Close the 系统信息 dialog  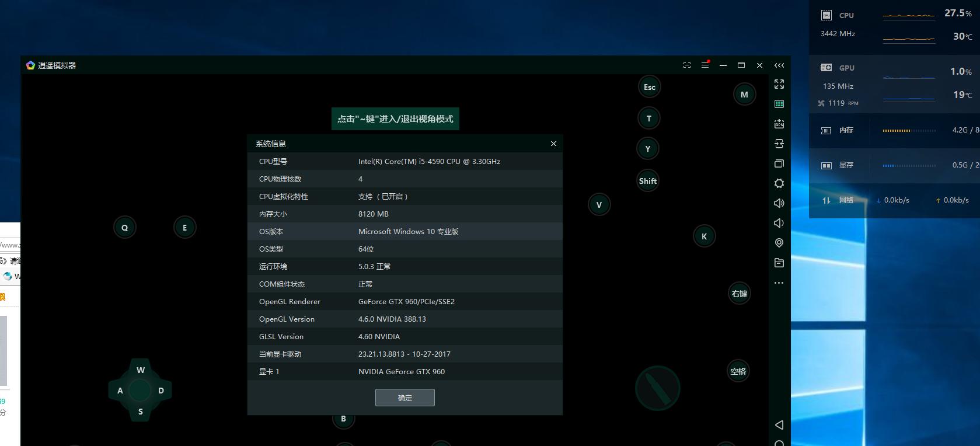553,144
